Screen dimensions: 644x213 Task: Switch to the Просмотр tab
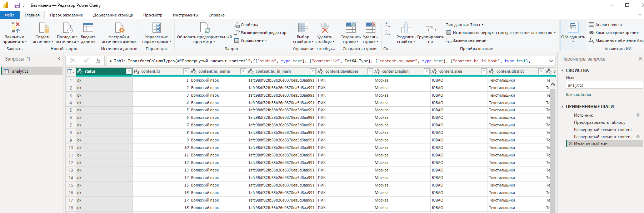click(153, 15)
